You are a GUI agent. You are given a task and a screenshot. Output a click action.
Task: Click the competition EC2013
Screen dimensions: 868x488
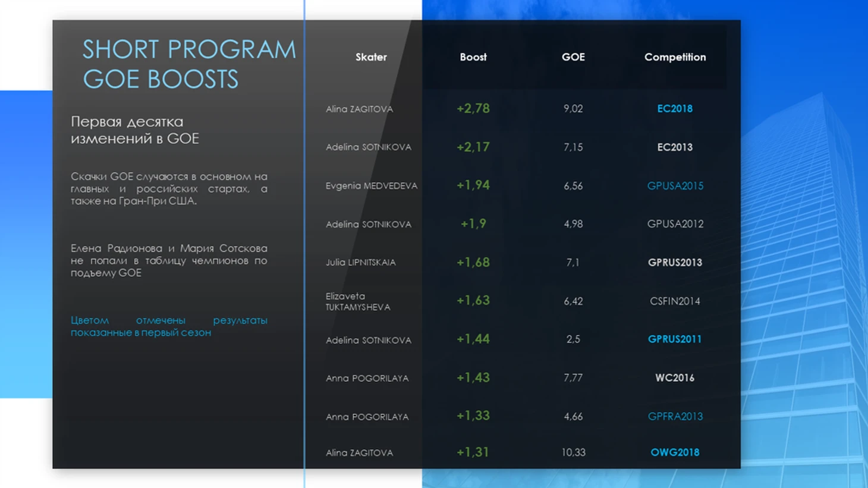(675, 147)
